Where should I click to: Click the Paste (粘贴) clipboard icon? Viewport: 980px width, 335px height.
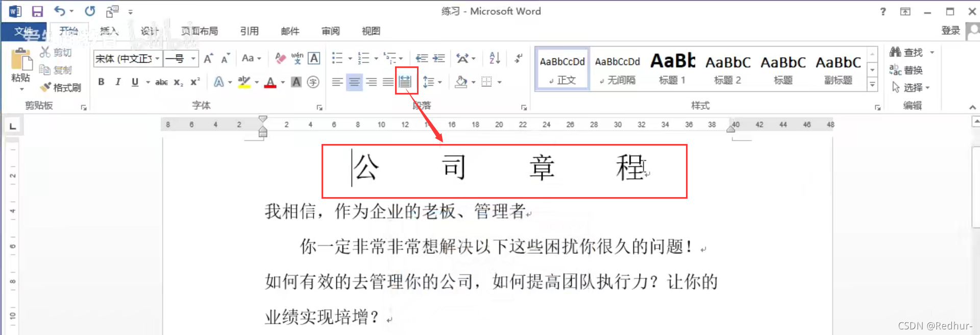[x=21, y=59]
